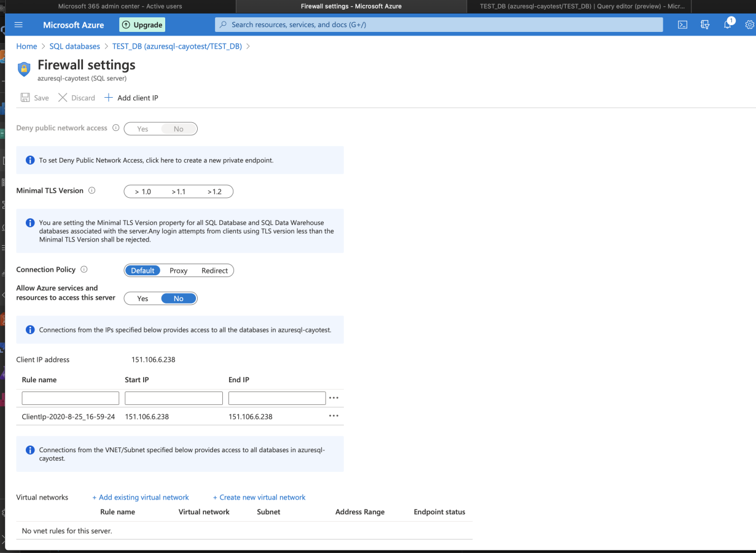The height and width of the screenshot is (553, 756).
Task: Select Proxy connection policy
Action: coord(179,270)
